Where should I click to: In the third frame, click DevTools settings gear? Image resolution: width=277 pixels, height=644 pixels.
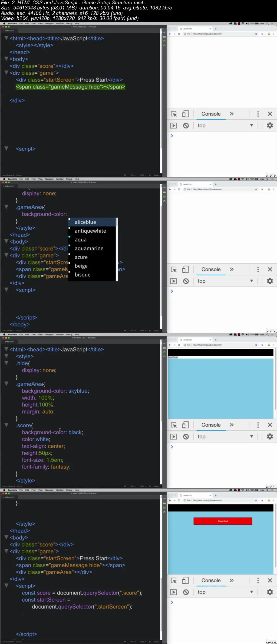click(270, 437)
